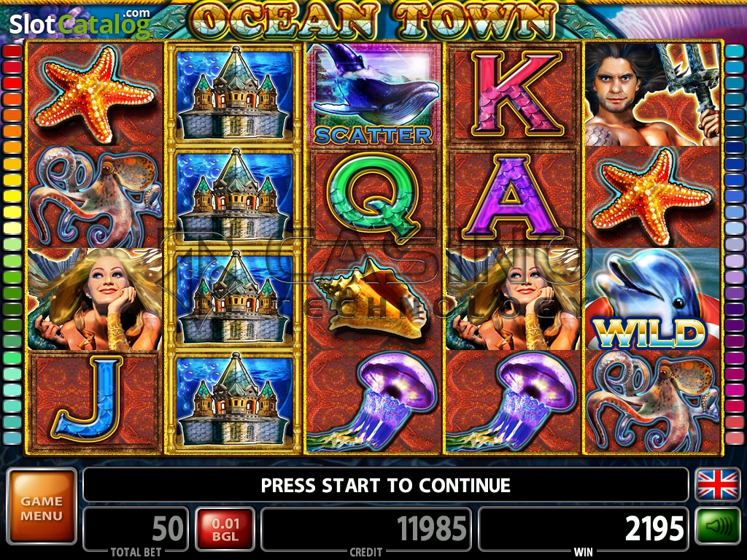Click the jellyfish symbol on third reel
The width and height of the screenshot is (747, 560).
[x=373, y=401]
